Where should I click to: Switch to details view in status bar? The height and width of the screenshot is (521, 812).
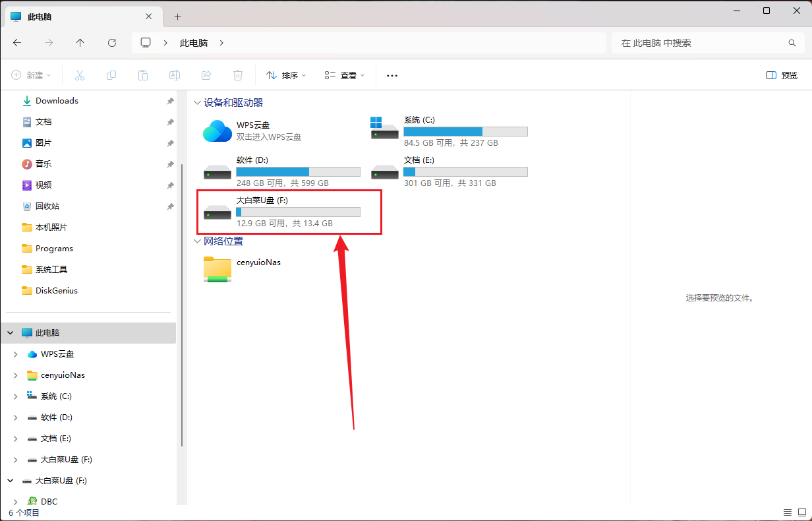click(x=788, y=512)
